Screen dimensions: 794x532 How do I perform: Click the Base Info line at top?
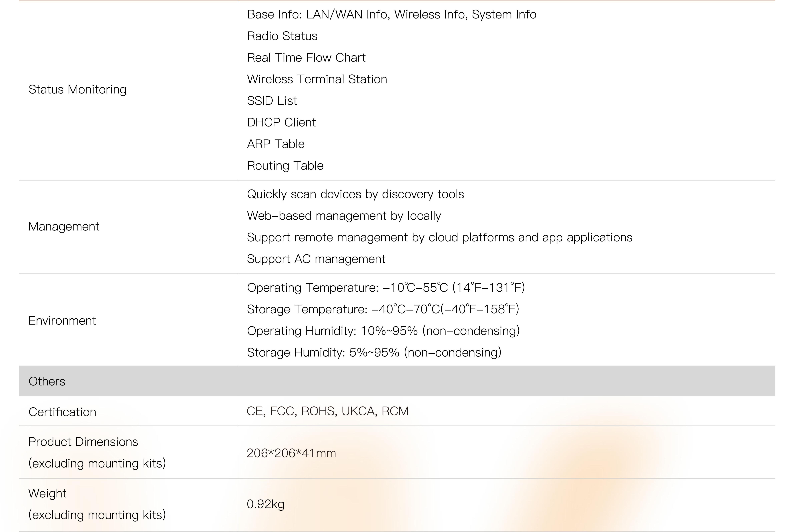click(391, 15)
